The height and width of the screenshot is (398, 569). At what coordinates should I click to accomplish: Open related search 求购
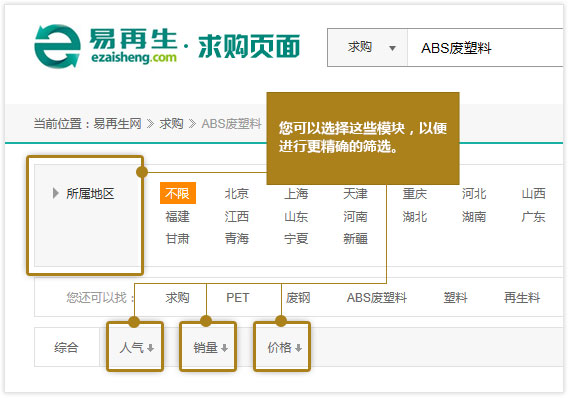point(177,298)
